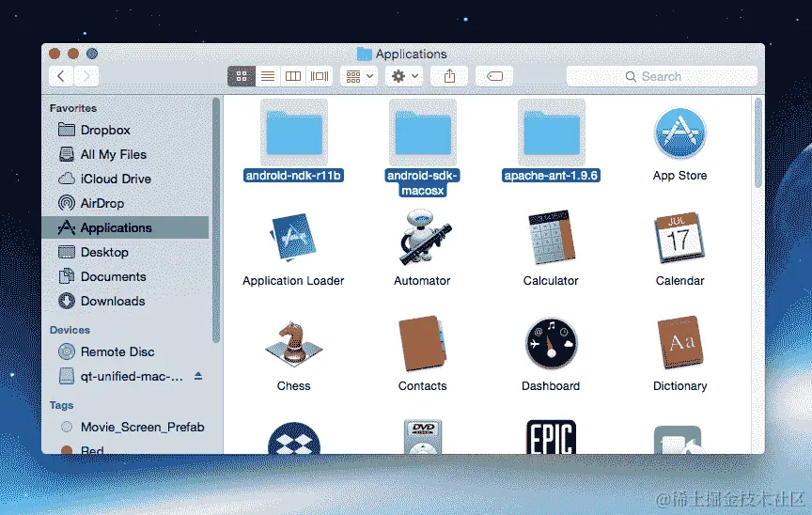Select the Epic Games launcher icon
The width and height of the screenshot is (812, 515).
[x=552, y=437]
